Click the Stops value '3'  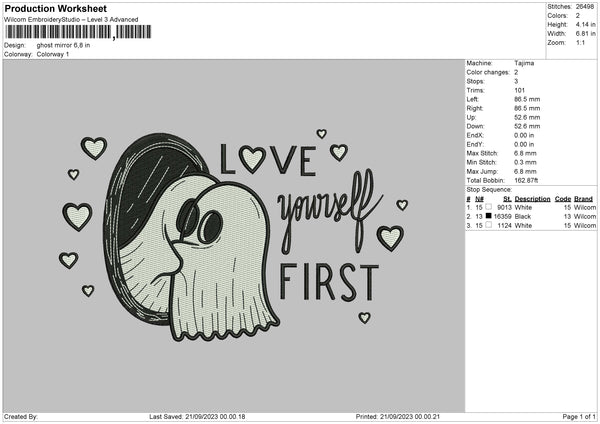[x=516, y=81]
